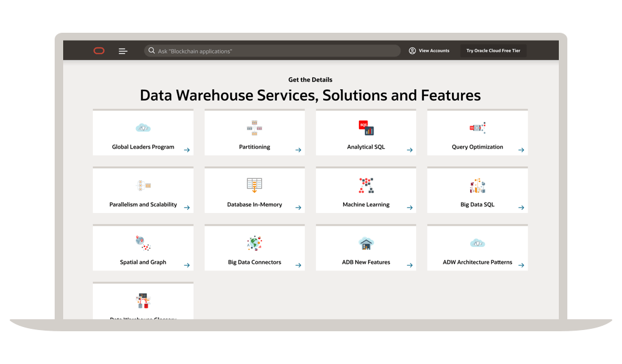
Task: Open the Database In-Memory link
Action: coord(255,205)
